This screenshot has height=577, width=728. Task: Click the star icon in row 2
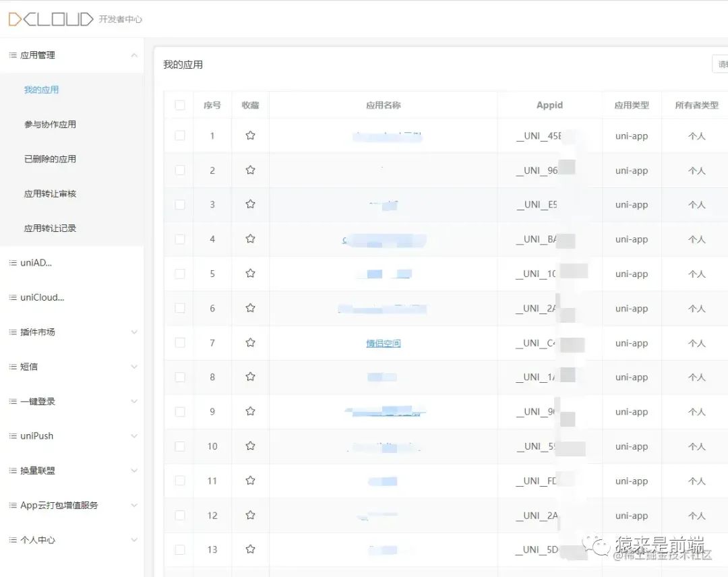coord(250,170)
